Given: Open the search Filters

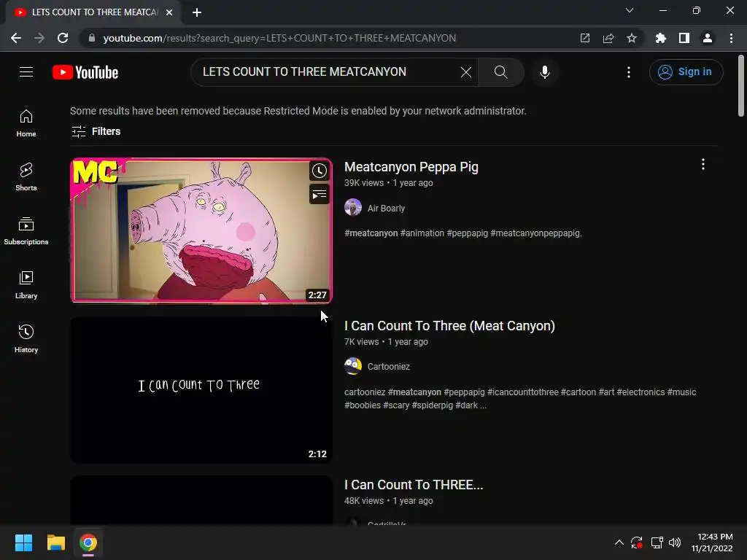Looking at the screenshot, I should point(96,131).
